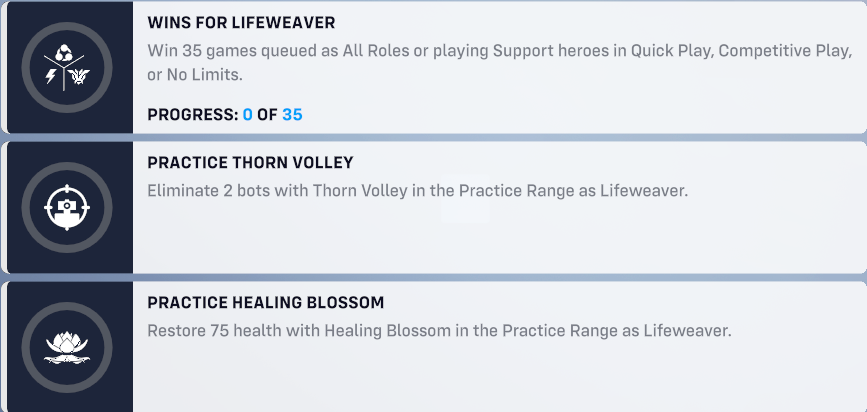
Task: Click the dark icon panel of Healing Blossom card
Action: 69,347
